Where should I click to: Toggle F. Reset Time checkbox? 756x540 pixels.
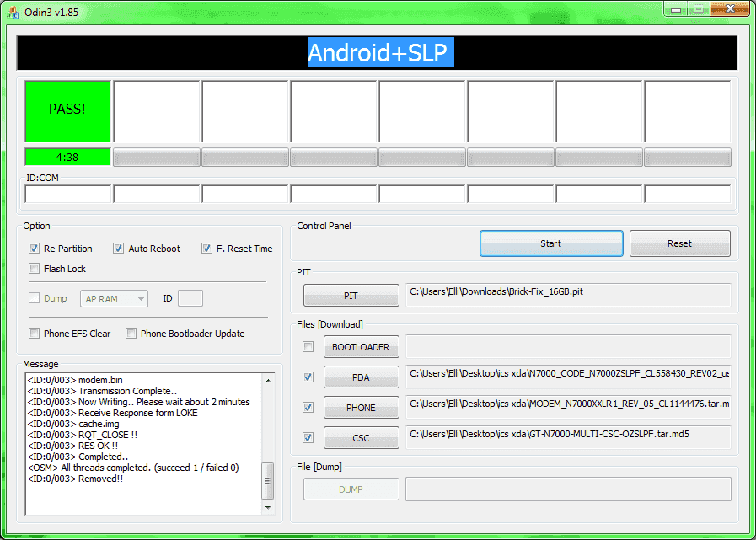(206, 249)
